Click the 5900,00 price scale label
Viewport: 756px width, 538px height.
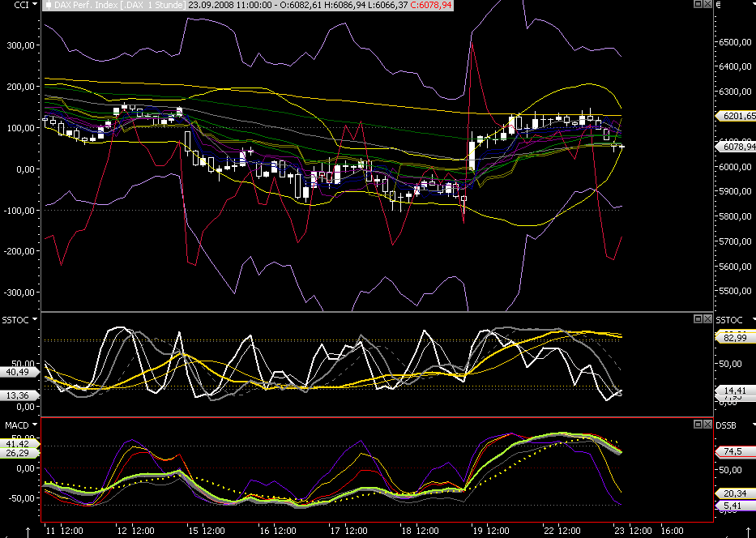735,191
